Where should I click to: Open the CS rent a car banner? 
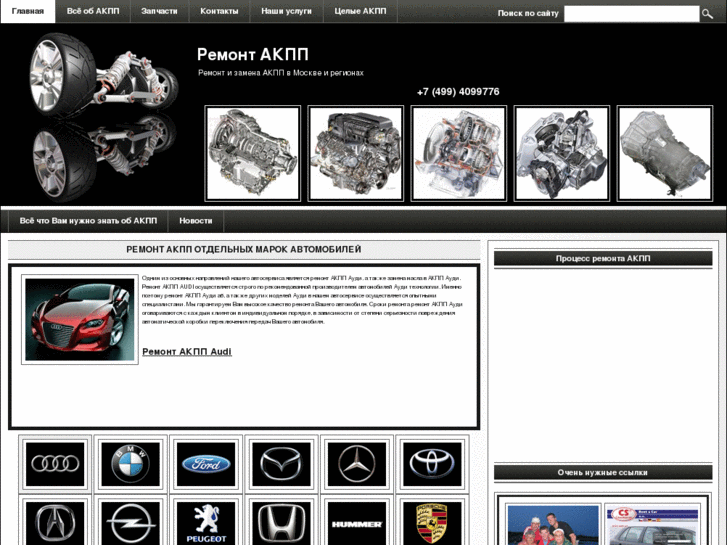[x=652, y=525]
